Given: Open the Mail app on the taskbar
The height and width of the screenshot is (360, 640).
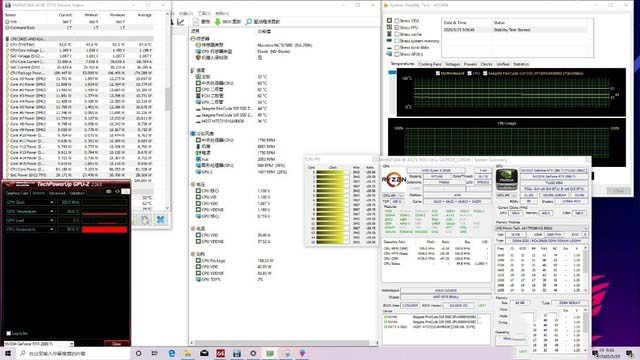Looking at the screenshot, I should pyautogui.click(x=204, y=353).
